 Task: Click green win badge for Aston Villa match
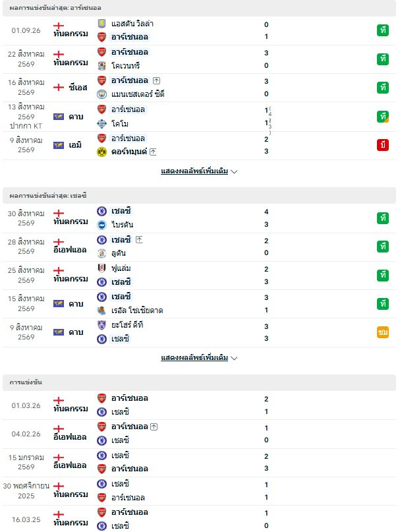pos(383,30)
